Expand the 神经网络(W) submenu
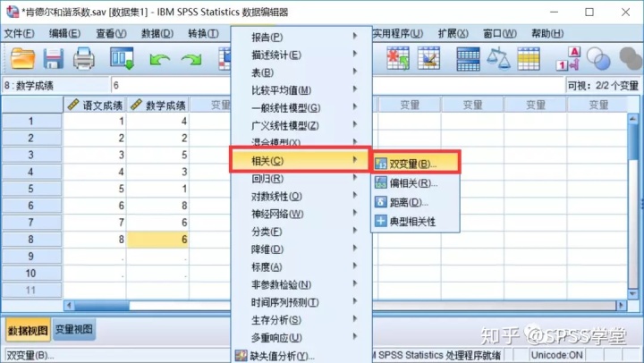This screenshot has width=644, height=363. pos(301,214)
